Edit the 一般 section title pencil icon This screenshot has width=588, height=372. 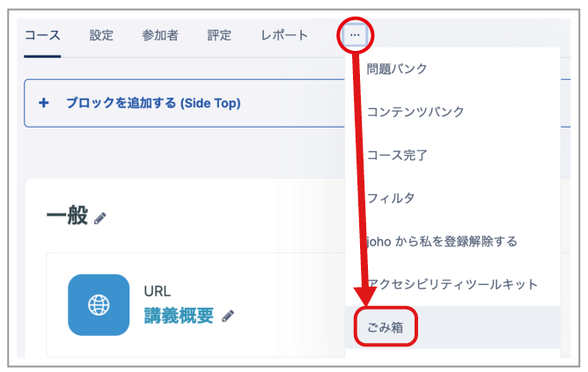point(99,218)
